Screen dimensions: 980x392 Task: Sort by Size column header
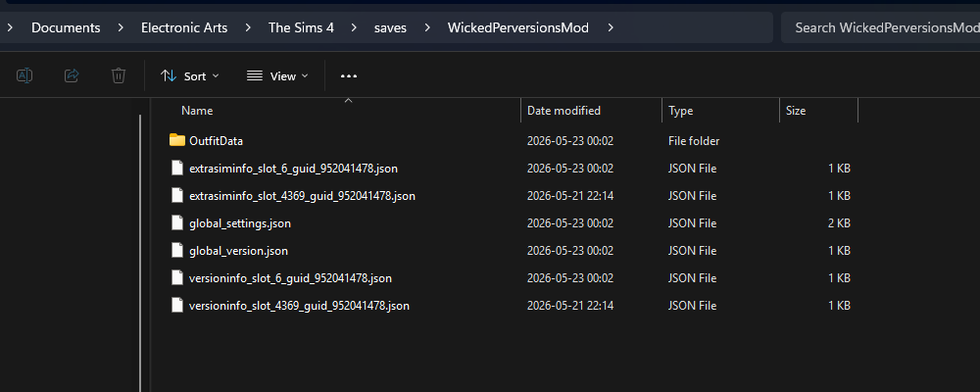click(x=796, y=111)
